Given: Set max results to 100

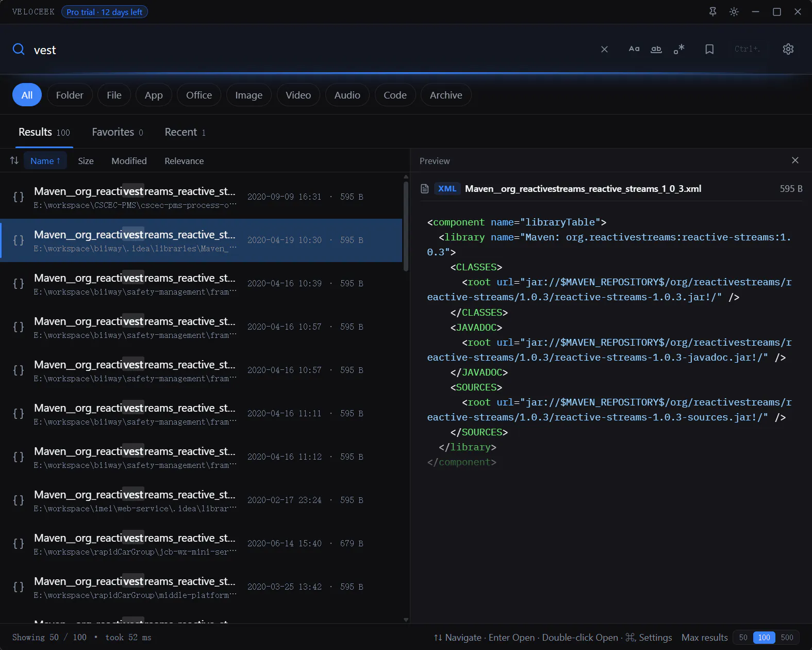Looking at the screenshot, I should (764, 638).
